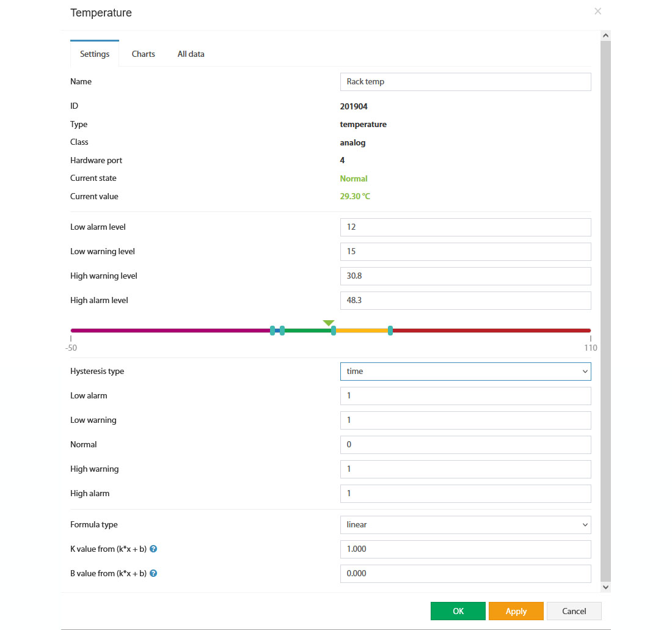
Task: Close the Temperature dialog with X
Action: (597, 11)
